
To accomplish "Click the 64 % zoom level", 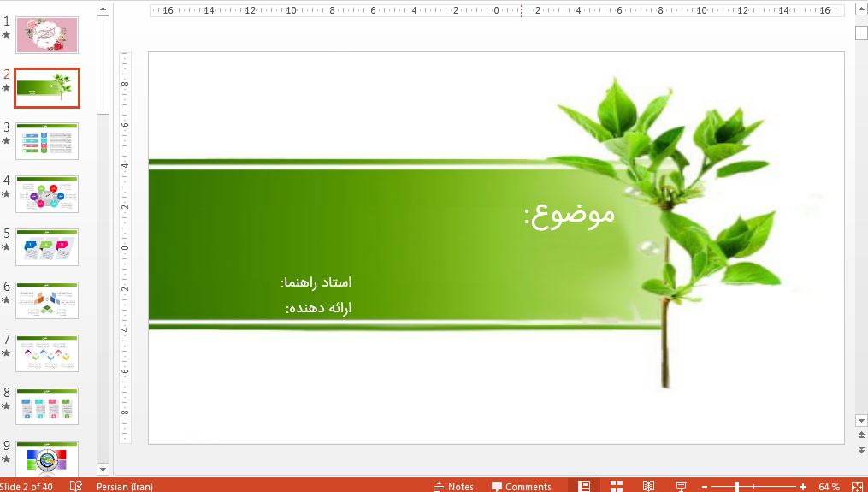I will pos(829,486).
